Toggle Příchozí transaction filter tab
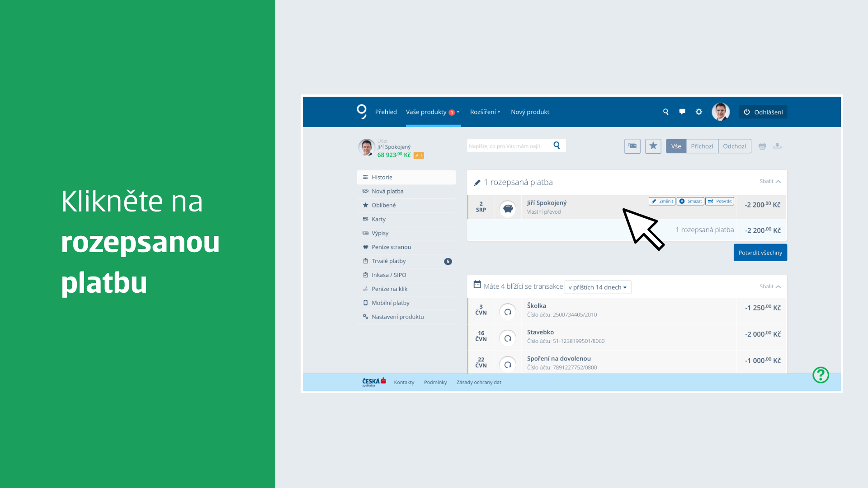 tap(700, 146)
